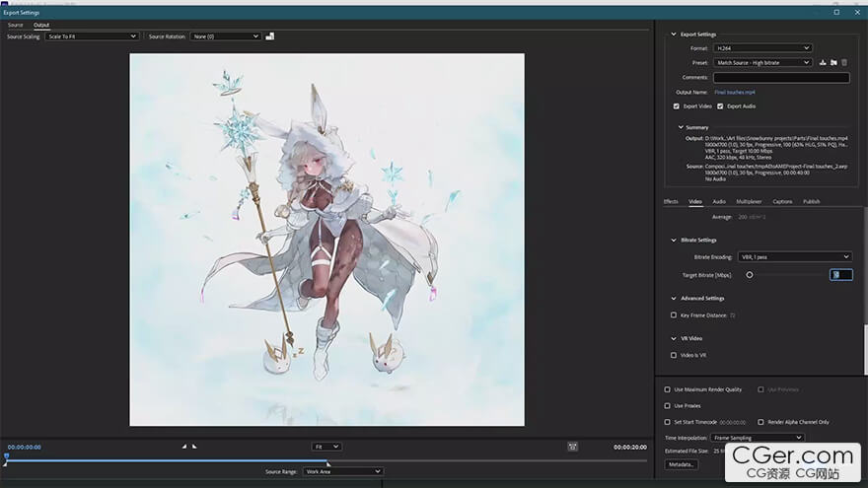Click the crop output video icon
Viewport: 868px width, 488px height.
(270, 36)
